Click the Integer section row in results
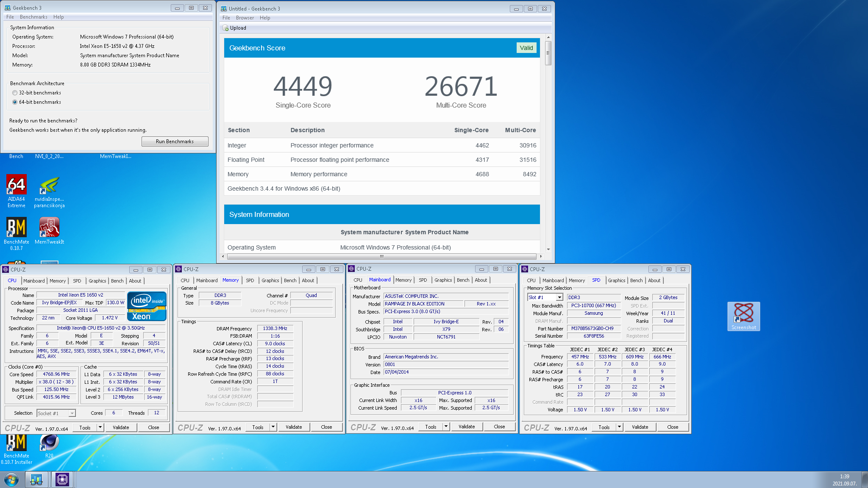The image size is (868, 488). coord(382,145)
